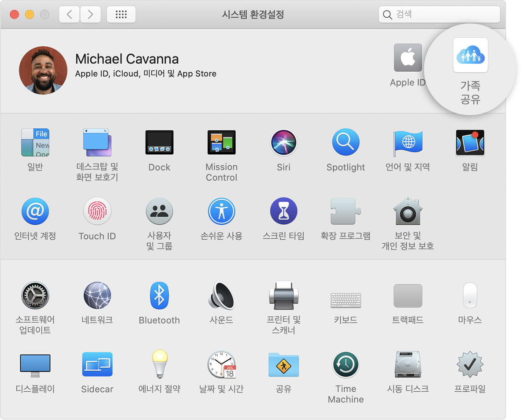This screenshot has height=420, width=523.
Task: Open 스크린 타임 preferences
Action: pyautogui.click(x=283, y=211)
